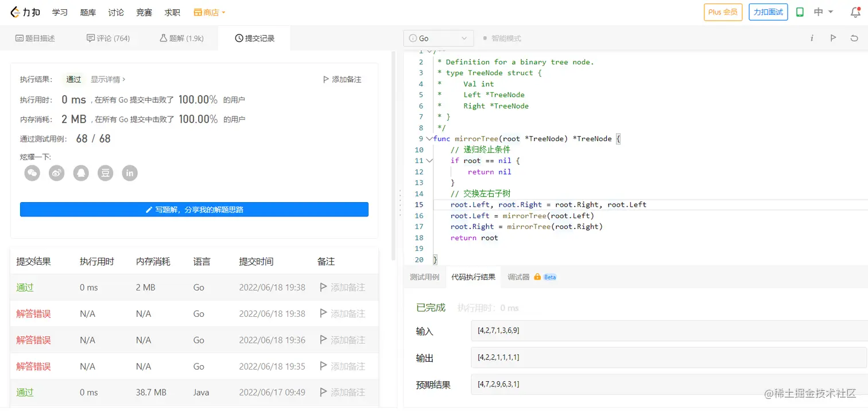Open 求职 in top navigation
Viewport: 868px width, 411px height.
(172, 12)
